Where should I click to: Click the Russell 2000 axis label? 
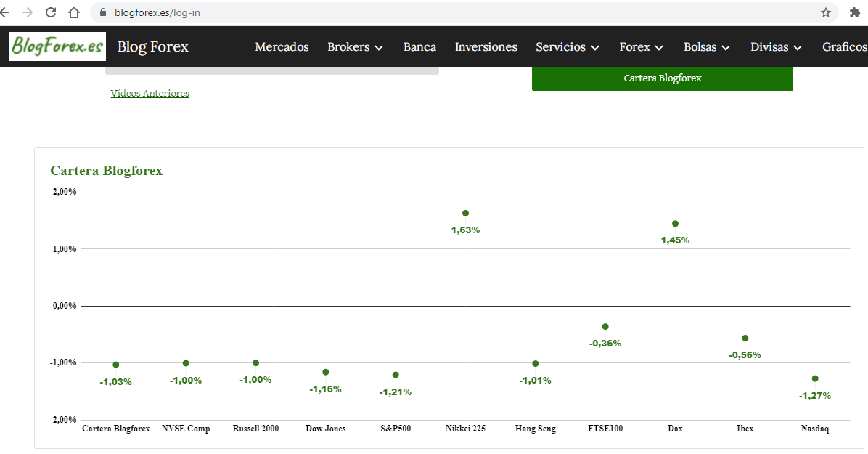point(255,429)
